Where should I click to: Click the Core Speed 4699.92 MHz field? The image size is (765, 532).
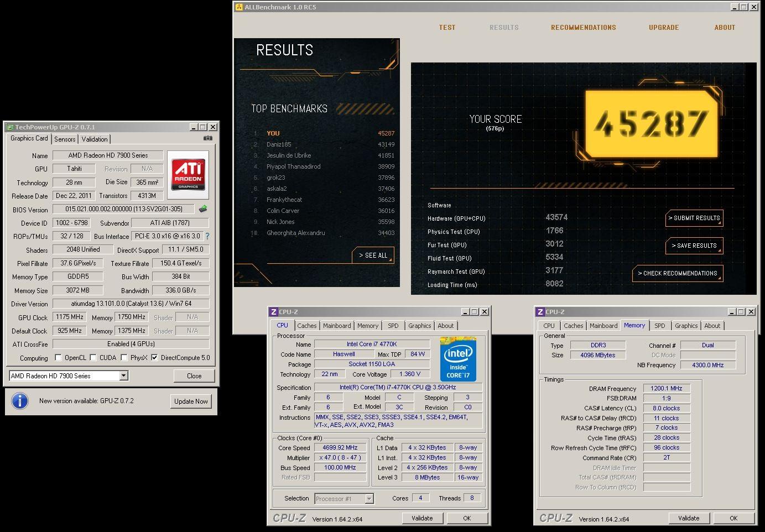340,448
